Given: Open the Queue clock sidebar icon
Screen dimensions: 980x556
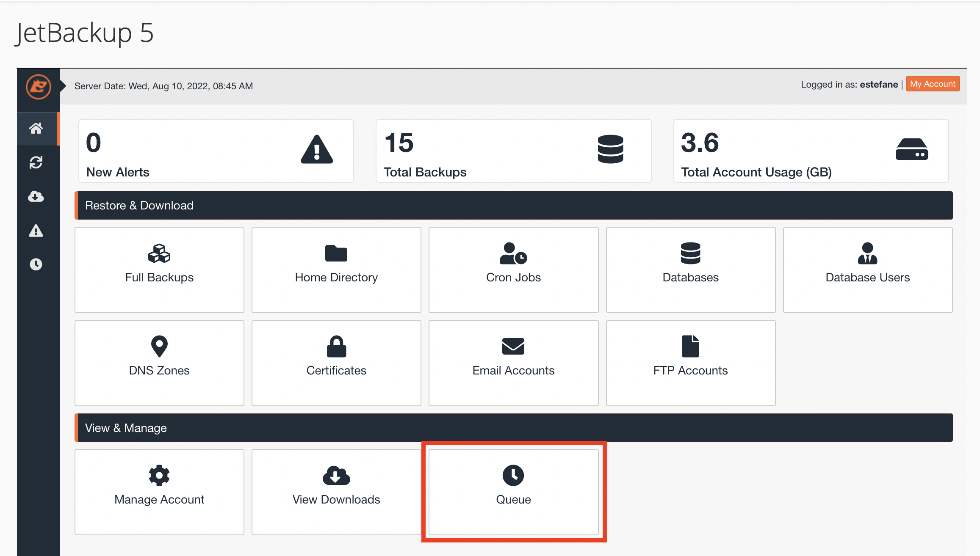Looking at the screenshot, I should pos(36,264).
